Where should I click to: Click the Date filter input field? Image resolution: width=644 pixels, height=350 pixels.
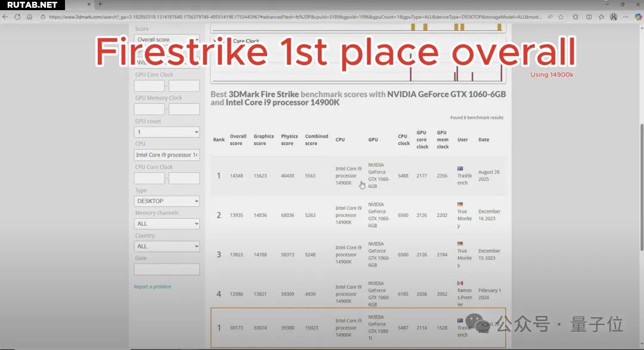pos(167,269)
